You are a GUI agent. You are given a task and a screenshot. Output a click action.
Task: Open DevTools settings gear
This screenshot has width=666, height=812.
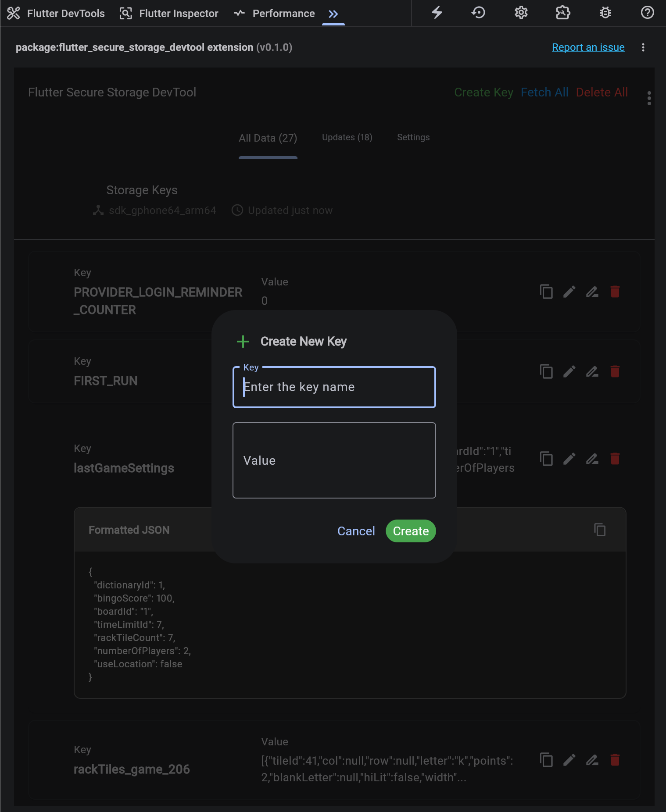click(x=521, y=13)
